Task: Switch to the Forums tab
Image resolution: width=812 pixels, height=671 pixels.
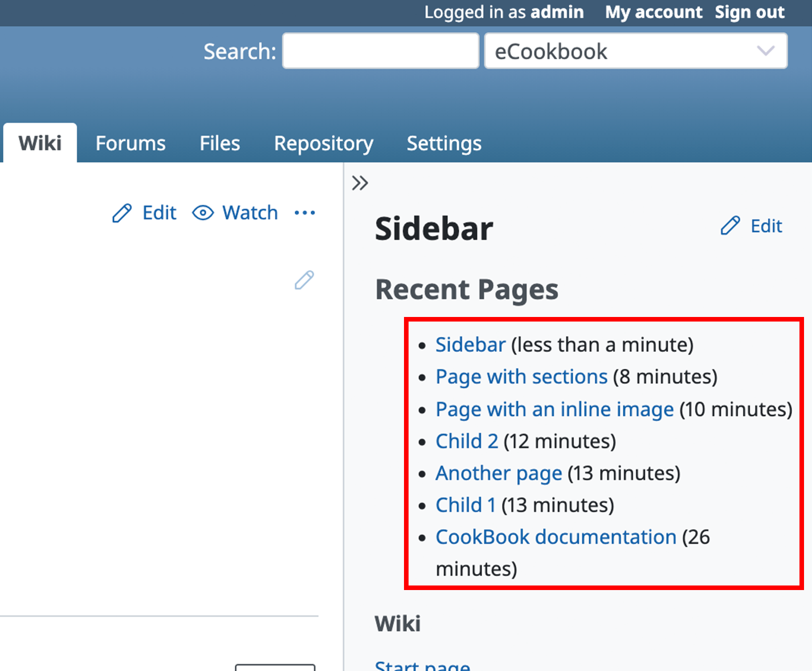Action: pyautogui.click(x=130, y=143)
